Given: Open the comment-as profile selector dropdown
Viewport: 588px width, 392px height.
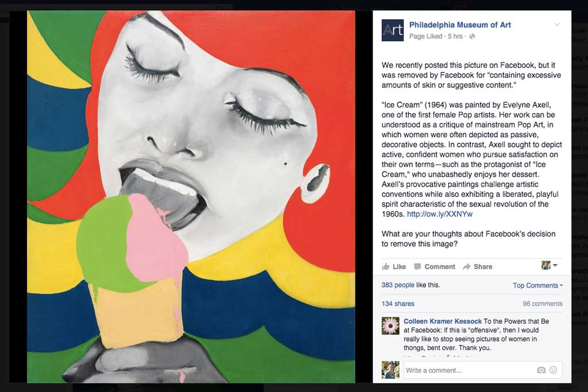Looking at the screenshot, I should (x=550, y=265).
